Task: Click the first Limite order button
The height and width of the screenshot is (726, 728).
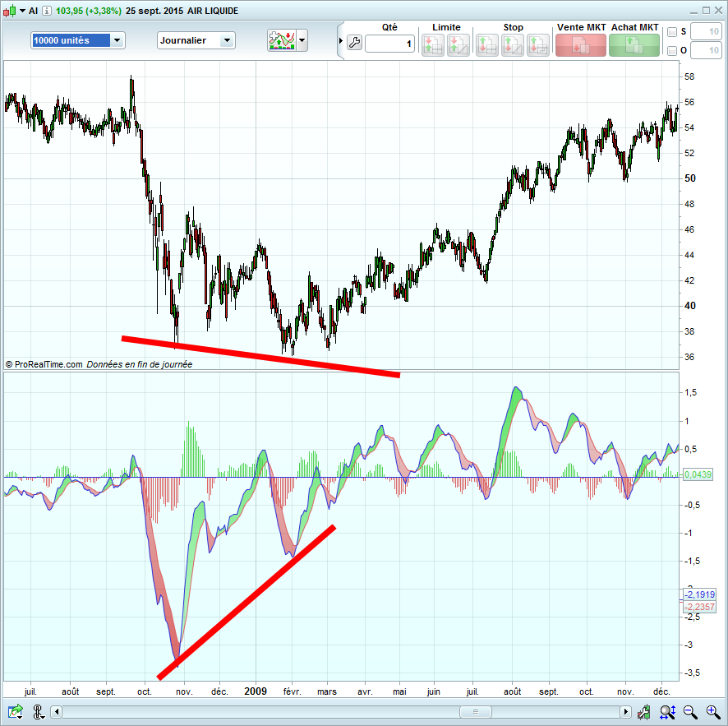Action: point(433,44)
